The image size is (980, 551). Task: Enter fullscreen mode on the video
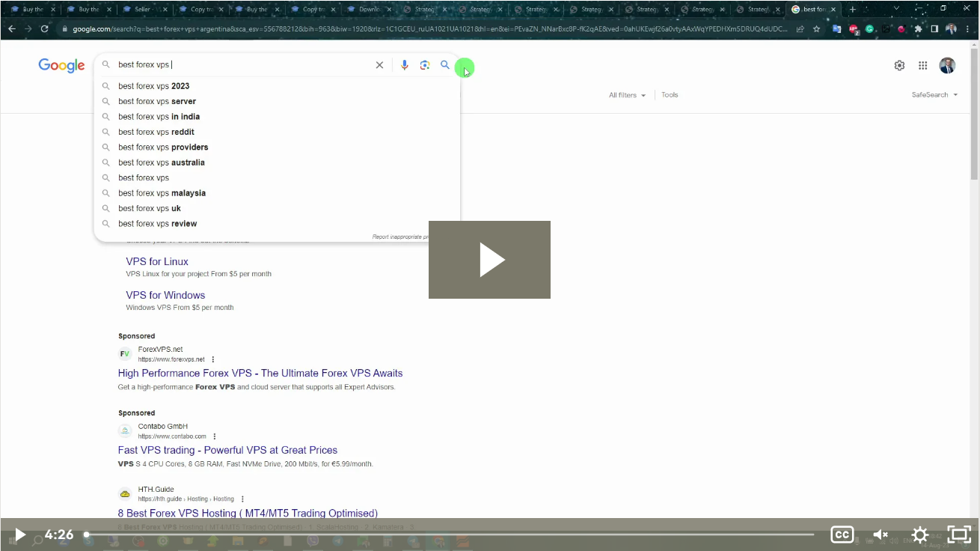tap(958, 535)
